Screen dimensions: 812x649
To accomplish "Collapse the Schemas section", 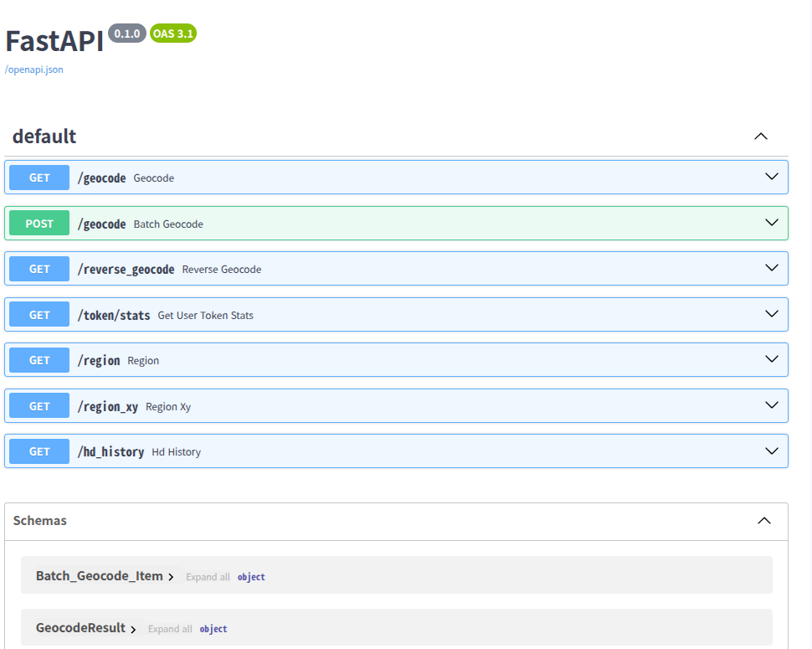I will point(763,520).
